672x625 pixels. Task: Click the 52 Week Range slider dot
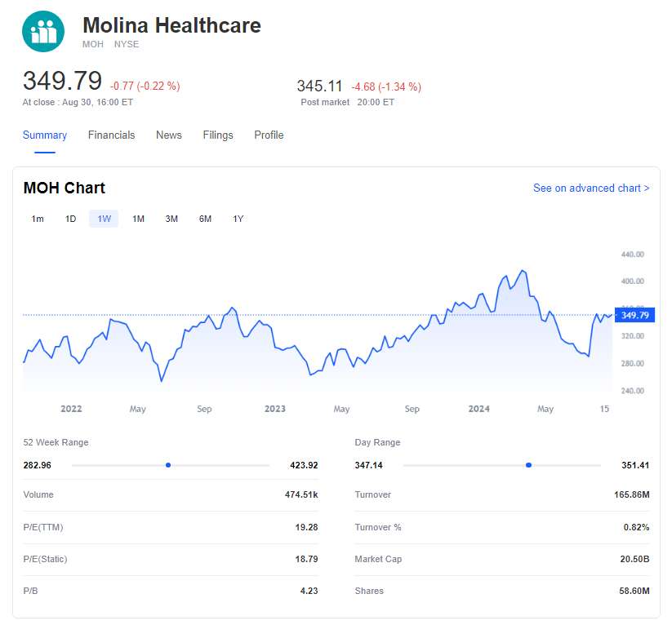coord(168,465)
